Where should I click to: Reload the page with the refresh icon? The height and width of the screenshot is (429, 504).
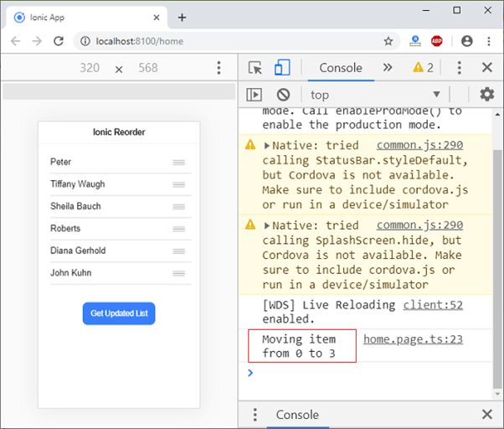coord(59,41)
